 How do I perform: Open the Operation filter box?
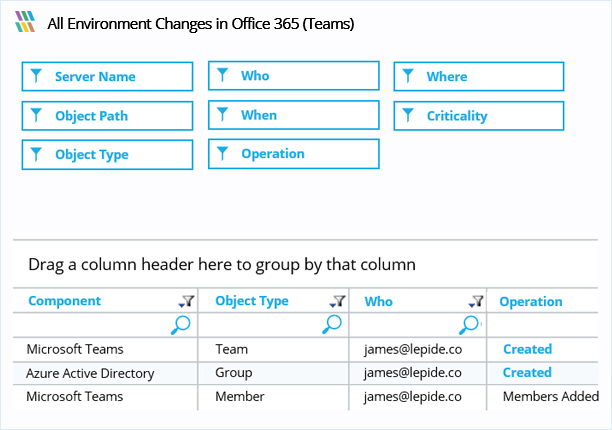tap(294, 154)
